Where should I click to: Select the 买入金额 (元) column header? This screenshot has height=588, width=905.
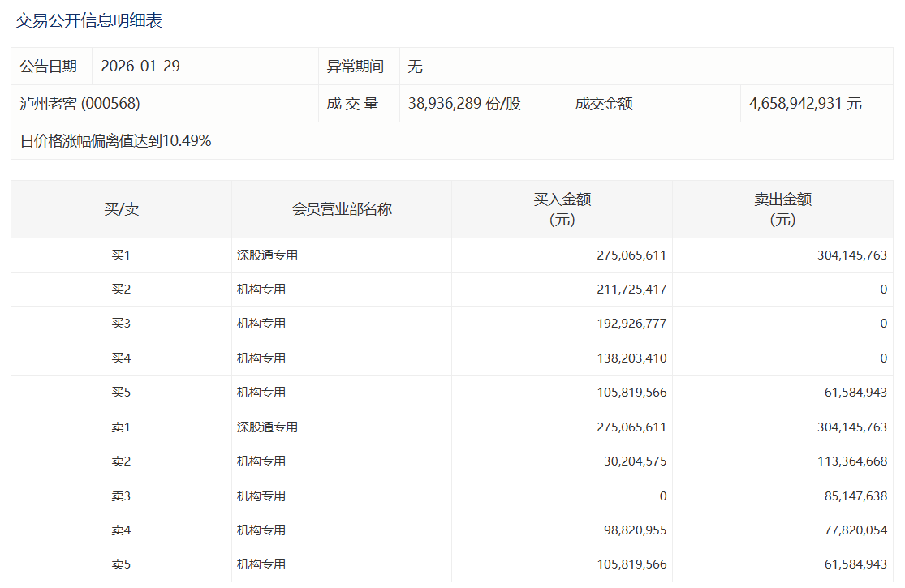pyautogui.click(x=562, y=209)
